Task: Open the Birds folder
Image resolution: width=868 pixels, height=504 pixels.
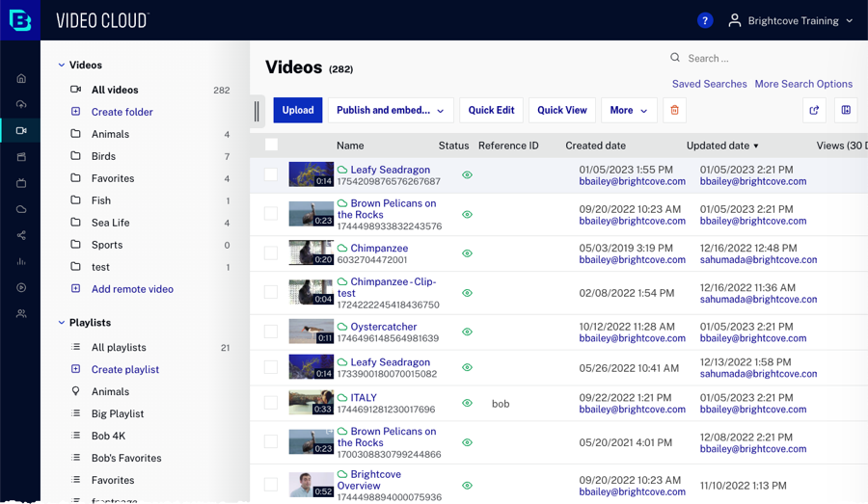Action: (103, 156)
